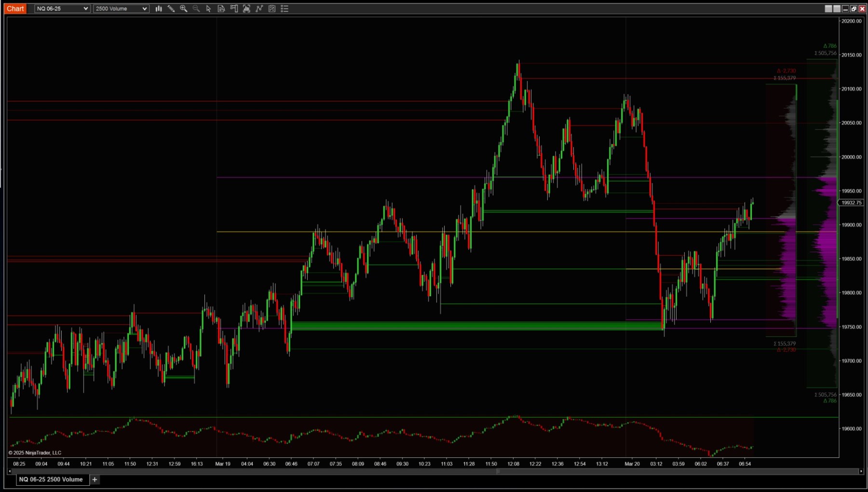Select the NQ 06-25 2500 Volume tab
The width and height of the screenshot is (868, 492).
(51, 479)
